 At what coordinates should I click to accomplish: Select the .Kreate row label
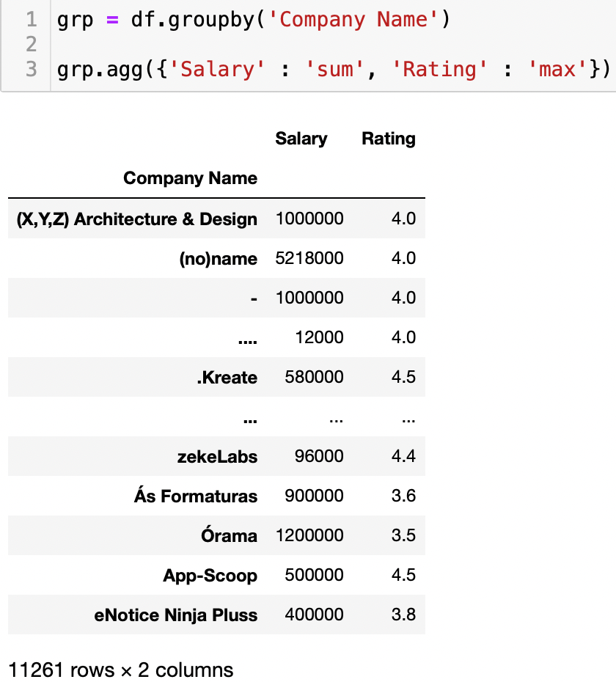[227, 378]
